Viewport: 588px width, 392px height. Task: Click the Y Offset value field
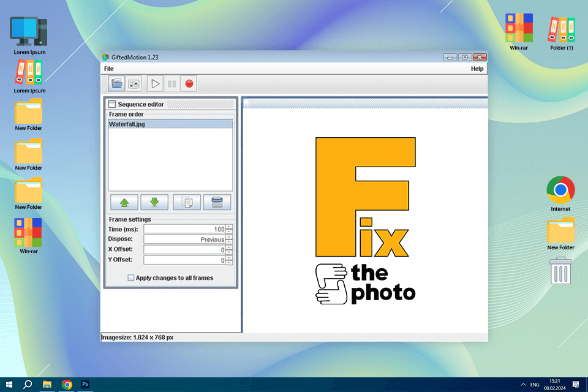[x=184, y=260]
